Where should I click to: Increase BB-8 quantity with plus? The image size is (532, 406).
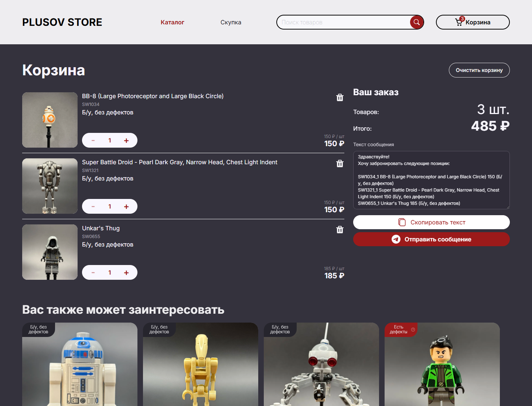pos(126,140)
